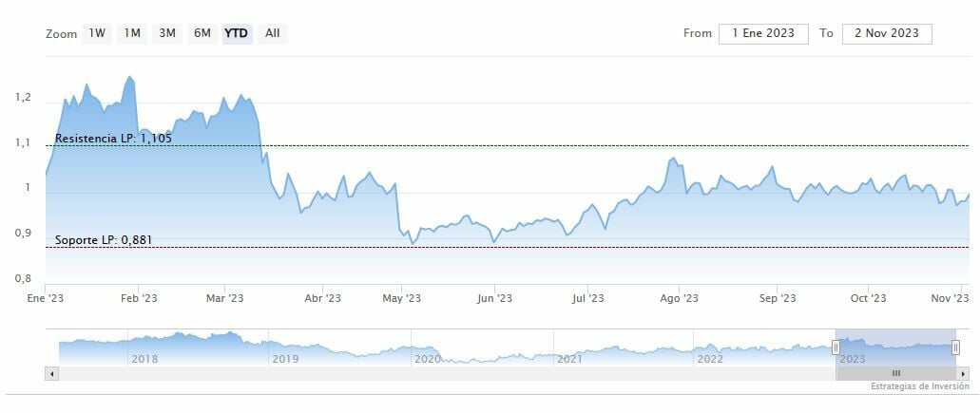The height and width of the screenshot is (413, 980).
Task: Edit the From date field
Action: tap(763, 33)
